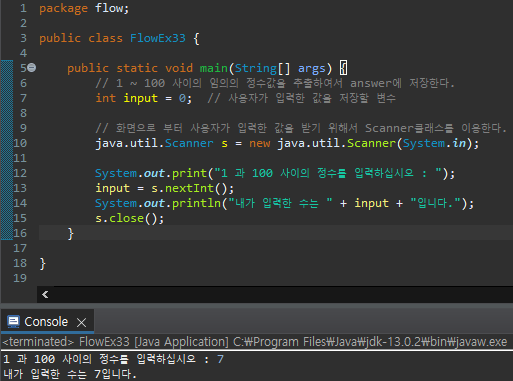Click the comment on line 6

point(275,83)
